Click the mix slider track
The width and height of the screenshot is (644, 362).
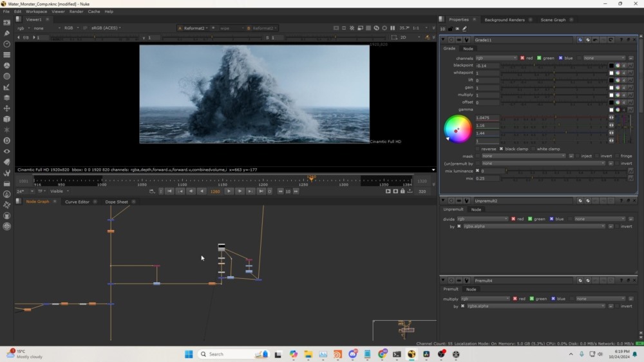point(563,178)
